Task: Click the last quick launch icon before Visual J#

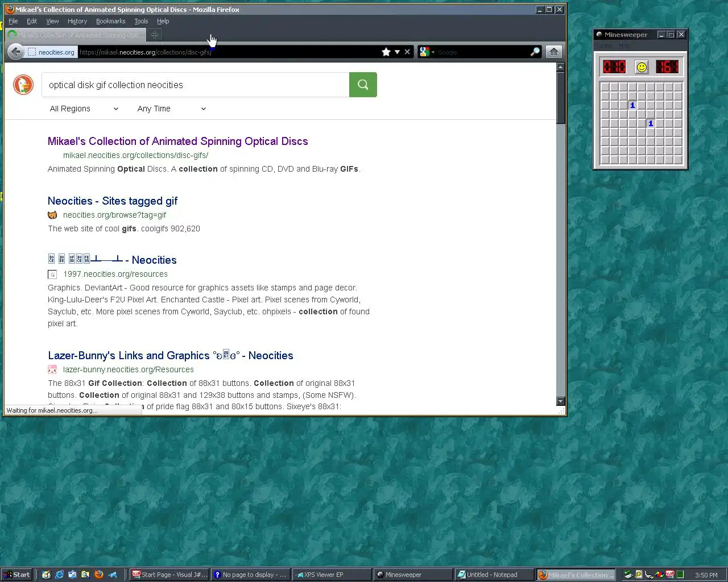Action: (113, 575)
